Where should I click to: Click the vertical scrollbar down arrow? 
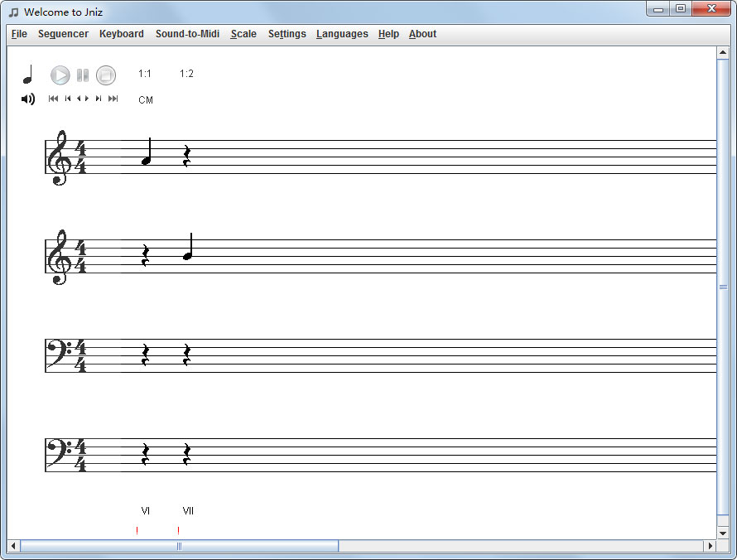[723, 533]
